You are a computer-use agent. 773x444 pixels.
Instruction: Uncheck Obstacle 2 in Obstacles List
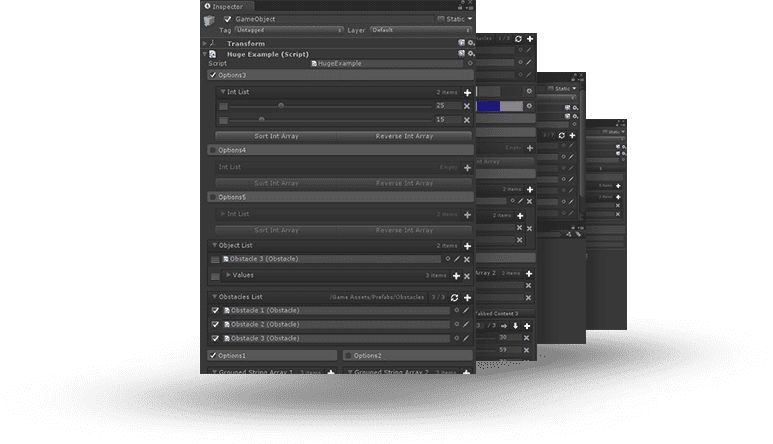[215, 324]
